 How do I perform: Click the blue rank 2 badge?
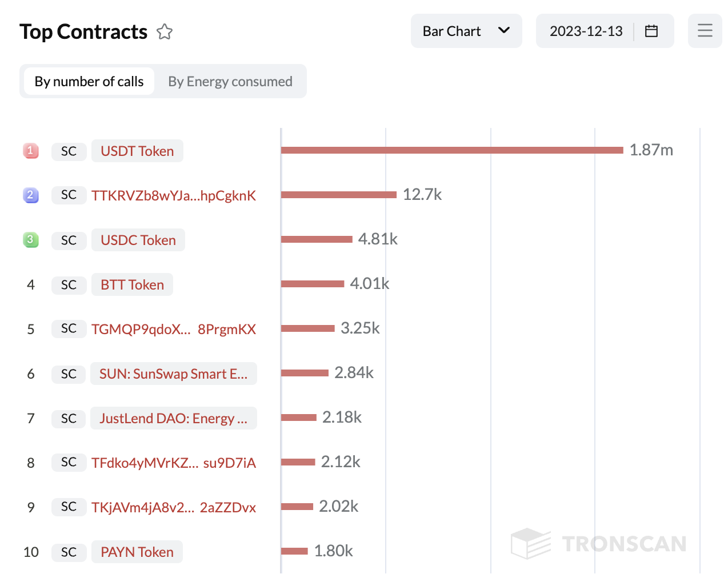[x=31, y=195]
